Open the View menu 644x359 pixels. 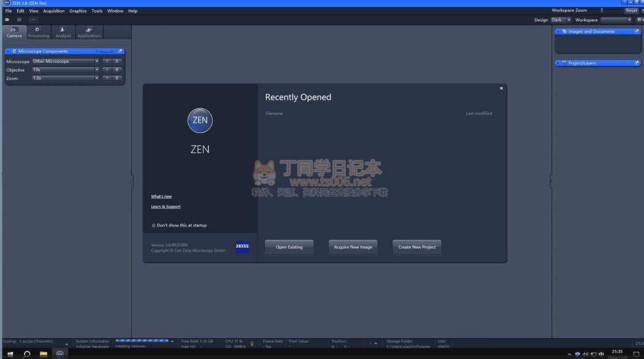click(x=34, y=11)
